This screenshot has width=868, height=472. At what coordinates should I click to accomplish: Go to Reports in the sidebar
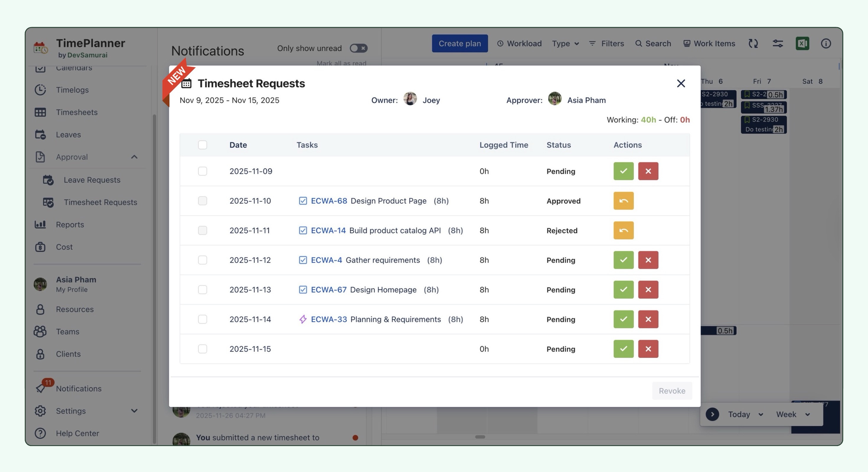click(70, 224)
